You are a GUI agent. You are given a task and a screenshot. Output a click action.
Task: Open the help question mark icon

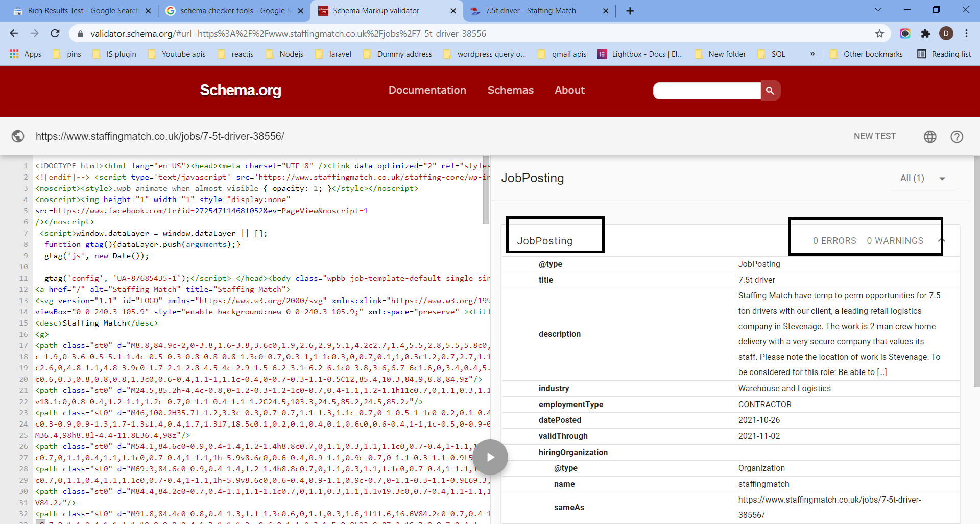pos(957,137)
